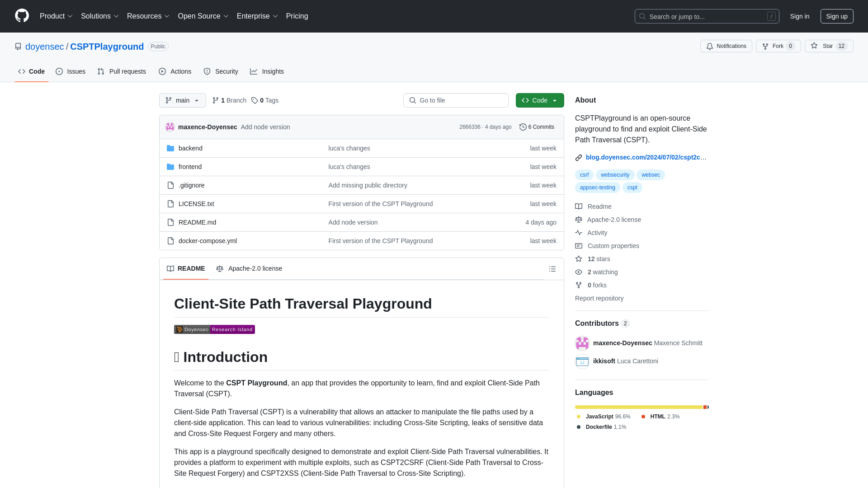This screenshot has height=488, width=868.
Task: Toggle README tab in file viewer
Action: click(185, 268)
